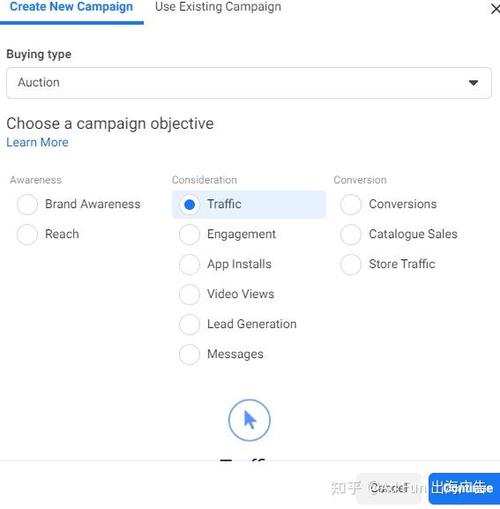500x509 pixels.
Task: Select the Traffic objective radio button
Action: pyautogui.click(x=189, y=204)
